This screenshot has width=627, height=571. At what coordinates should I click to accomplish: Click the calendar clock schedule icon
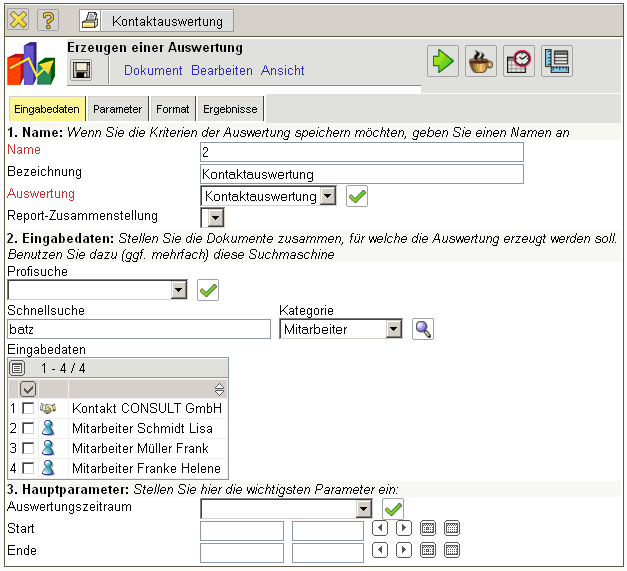tap(518, 61)
